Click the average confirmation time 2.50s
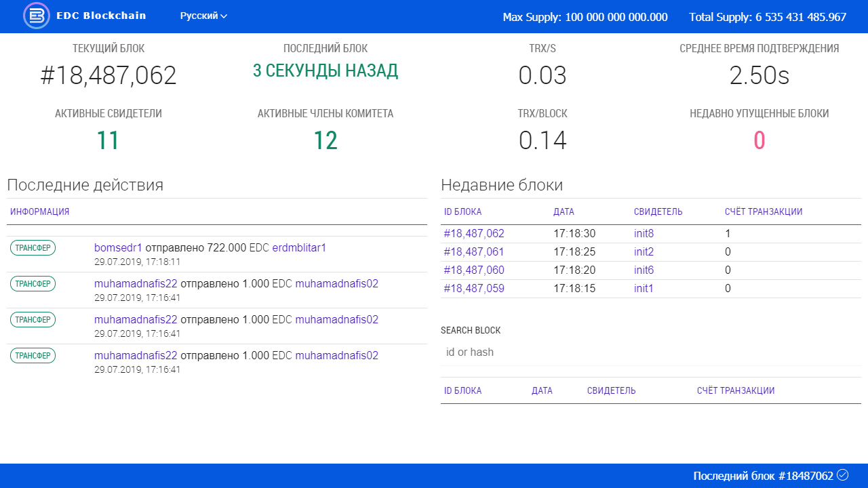 click(x=759, y=76)
